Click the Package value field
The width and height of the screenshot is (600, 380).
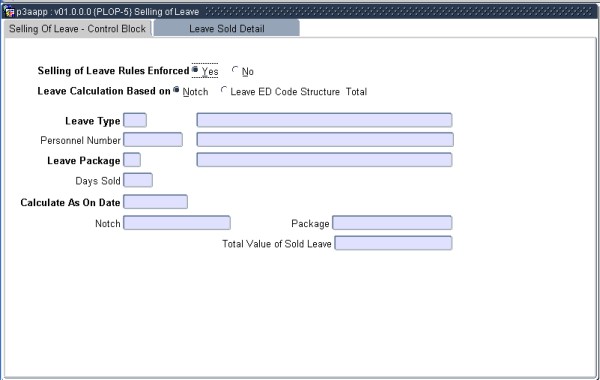392,223
